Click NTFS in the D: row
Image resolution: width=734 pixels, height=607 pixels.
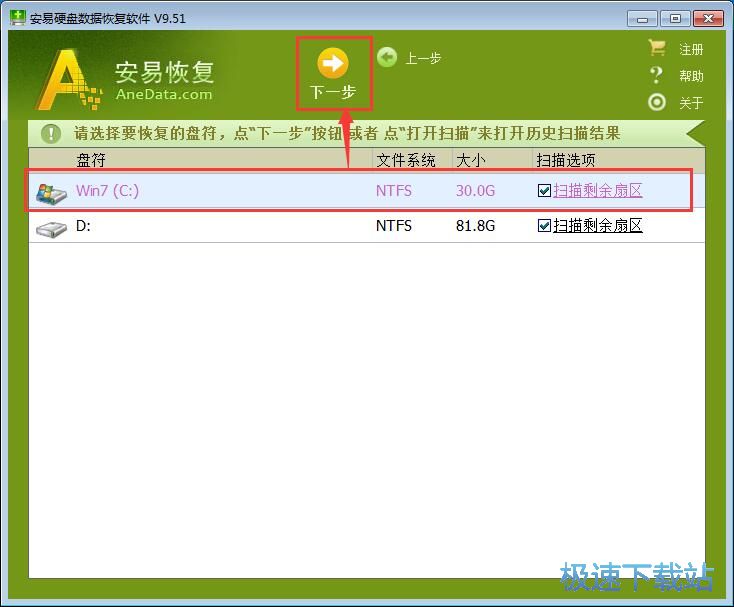click(x=394, y=226)
